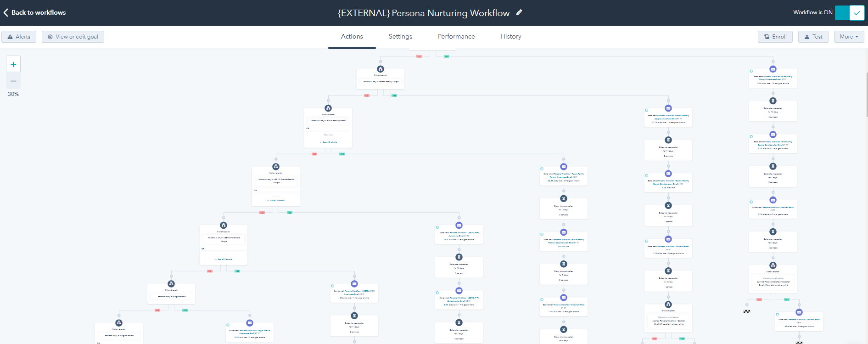Open the Settings tab

tap(400, 37)
